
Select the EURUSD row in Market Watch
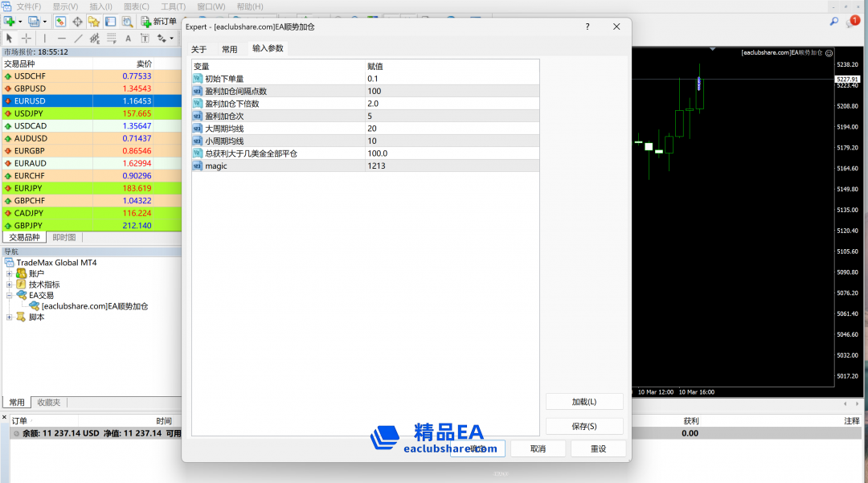[48, 101]
